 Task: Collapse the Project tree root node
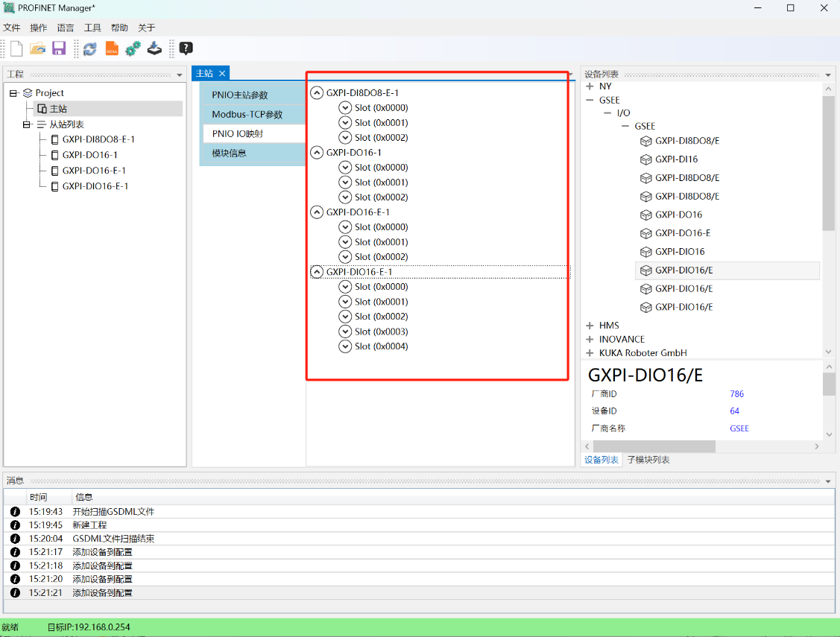(13, 93)
